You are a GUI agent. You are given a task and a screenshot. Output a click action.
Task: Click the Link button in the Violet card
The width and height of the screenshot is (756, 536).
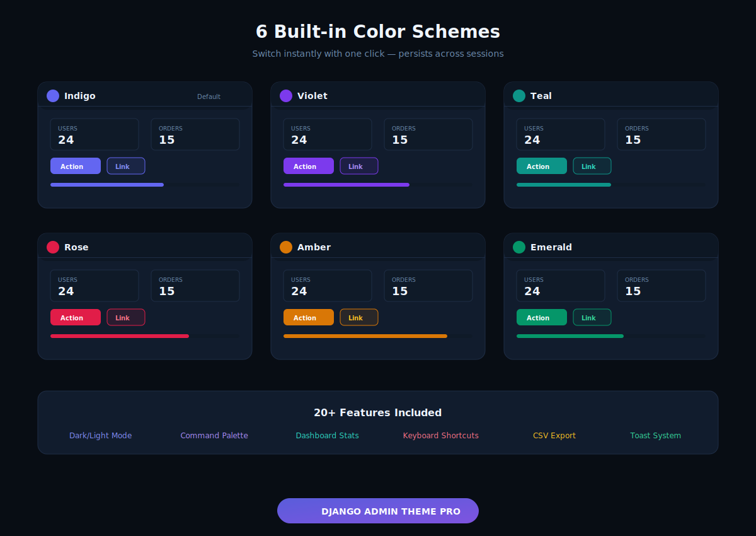358,166
